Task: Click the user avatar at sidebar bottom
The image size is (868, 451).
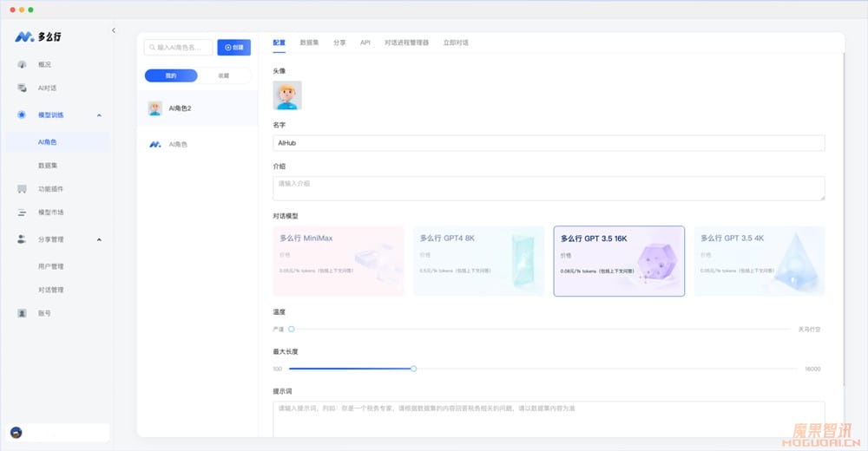Action: pos(16,432)
